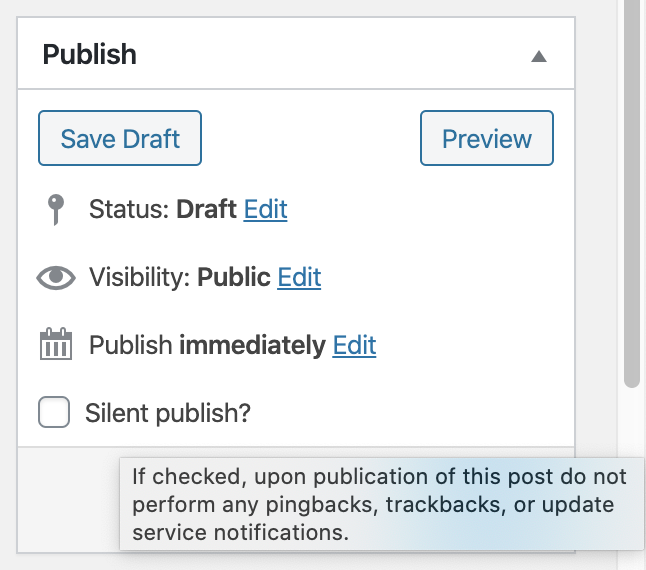This screenshot has height=570, width=646.
Task: Edit the publish immediately schedule
Action: 354,345
